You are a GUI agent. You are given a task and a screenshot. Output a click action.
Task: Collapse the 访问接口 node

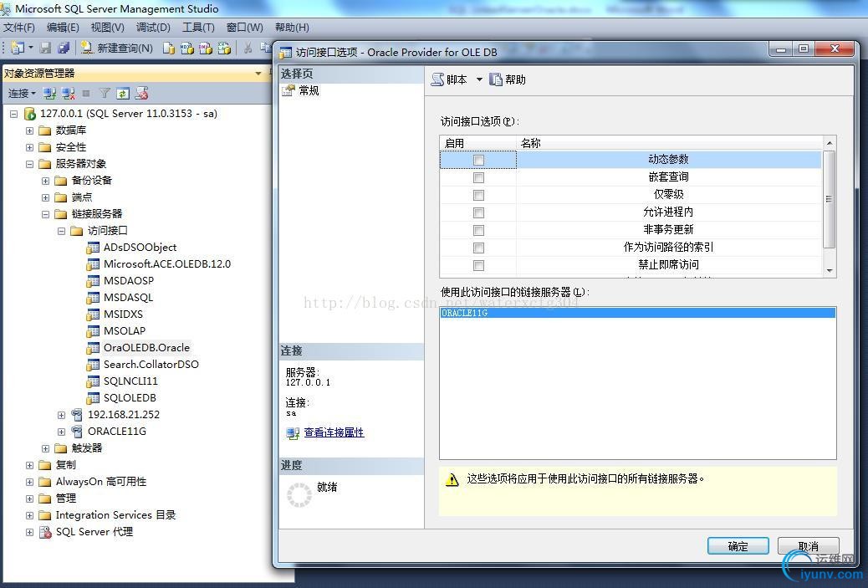click(x=61, y=232)
